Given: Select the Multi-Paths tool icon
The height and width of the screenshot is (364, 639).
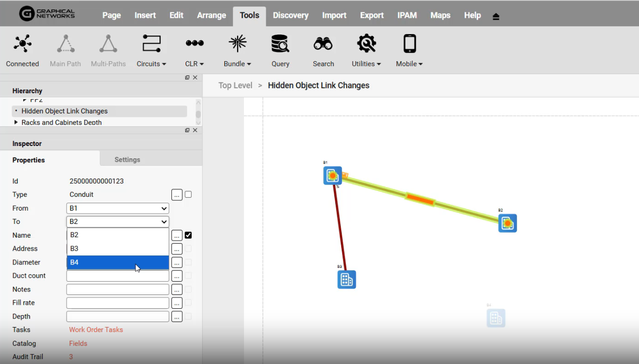Looking at the screenshot, I should (x=108, y=44).
